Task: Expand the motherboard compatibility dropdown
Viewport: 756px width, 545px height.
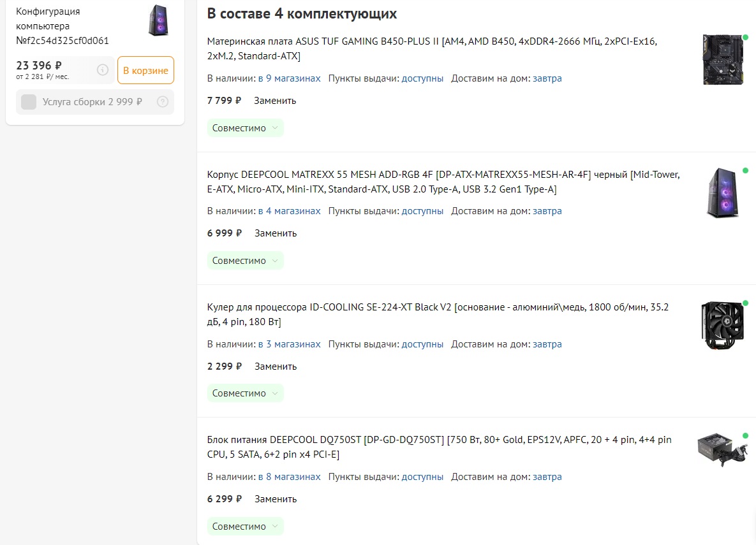Action: coord(245,128)
